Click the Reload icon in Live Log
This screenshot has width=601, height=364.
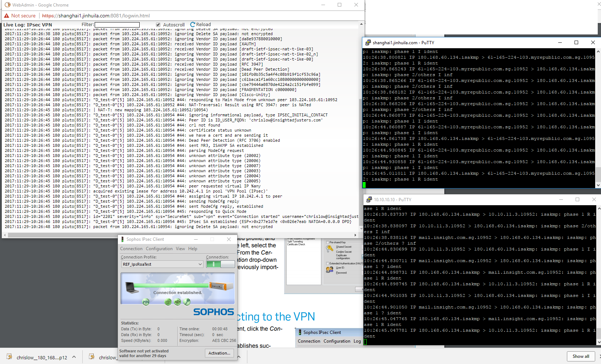coord(193,25)
